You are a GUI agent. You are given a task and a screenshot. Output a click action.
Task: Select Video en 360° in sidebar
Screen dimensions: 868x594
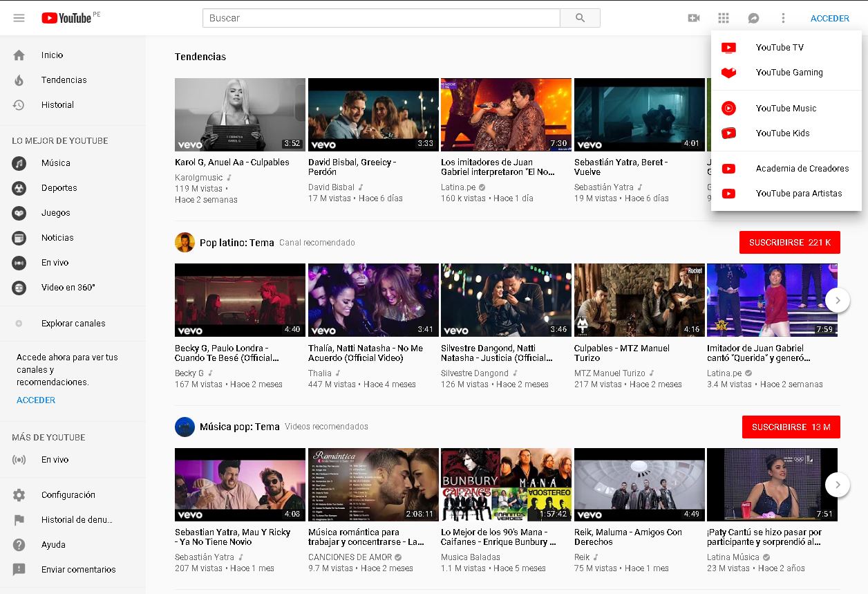[68, 288]
